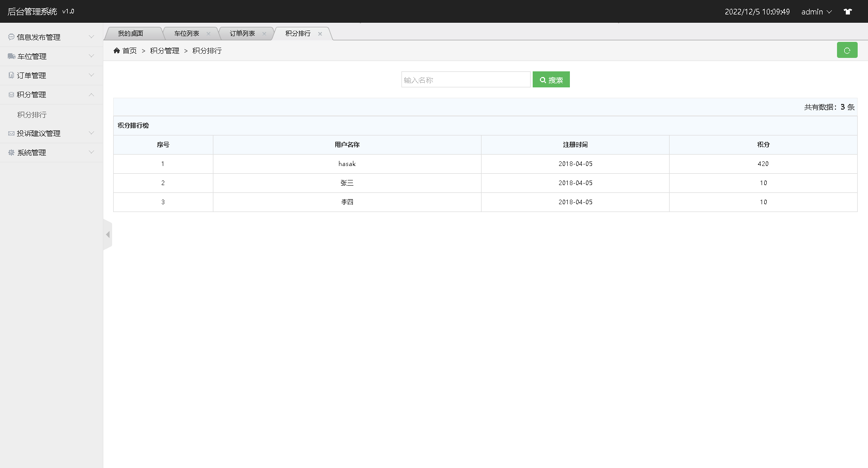Screen dimensions: 868x468
Task: Click the gear icon beside 系统管理
Action: click(11, 152)
